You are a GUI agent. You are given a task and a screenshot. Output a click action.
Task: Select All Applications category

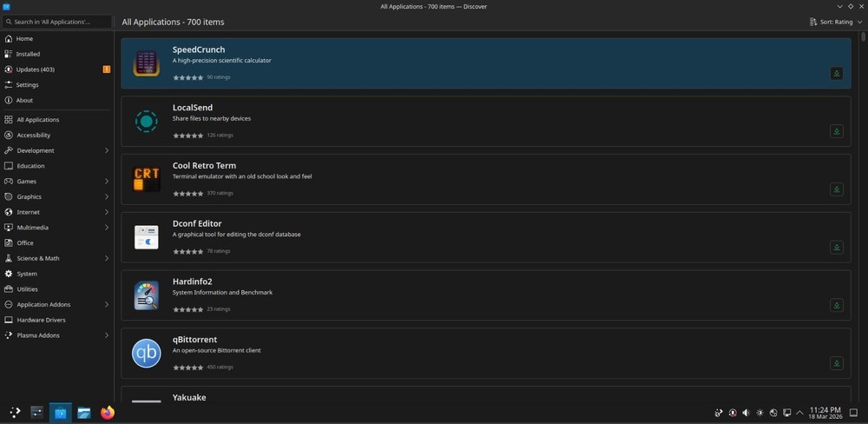coord(57,120)
